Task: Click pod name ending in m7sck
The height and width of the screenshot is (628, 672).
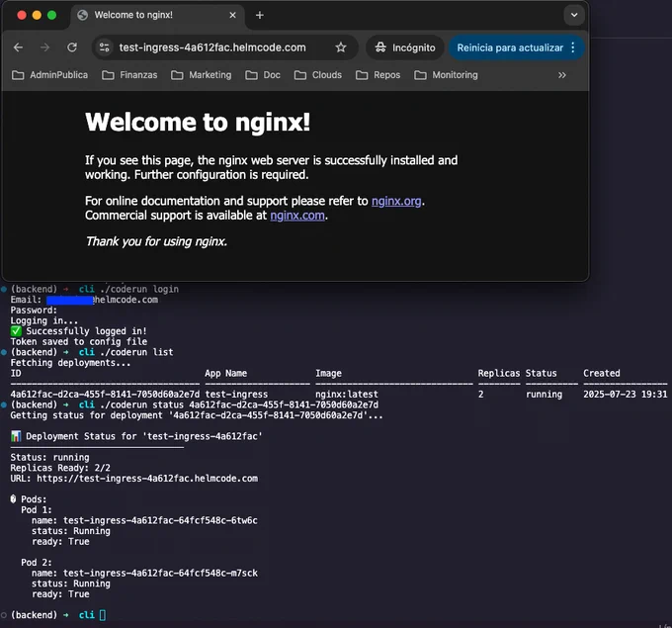Action: 160,573
